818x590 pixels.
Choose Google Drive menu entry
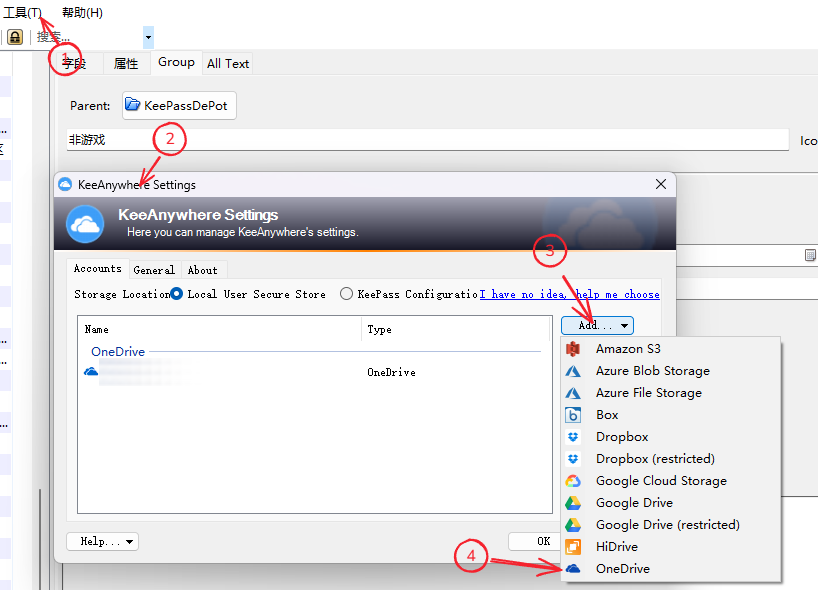click(x=671, y=503)
